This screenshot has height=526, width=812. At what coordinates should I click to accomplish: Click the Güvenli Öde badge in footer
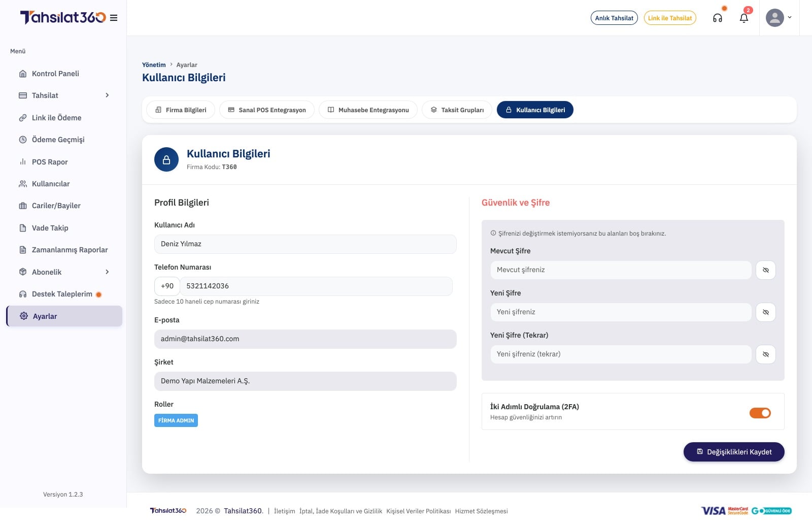click(771, 511)
